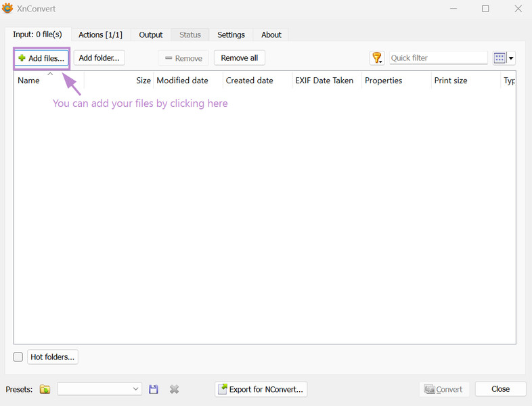Open the Status tab
The width and height of the screenshot is (532, 406).
(x=190, y=35)
